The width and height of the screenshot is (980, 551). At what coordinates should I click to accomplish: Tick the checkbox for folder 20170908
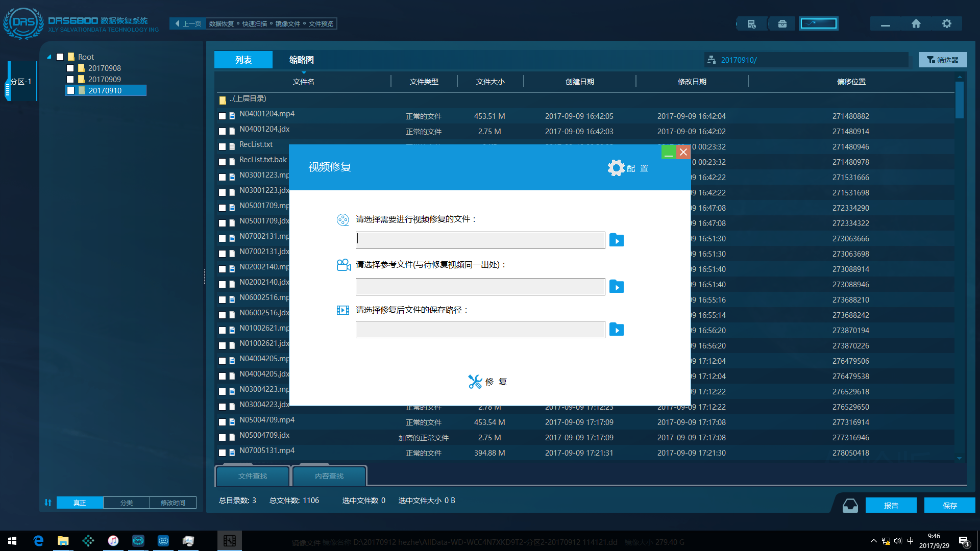(x=70, y=68)
